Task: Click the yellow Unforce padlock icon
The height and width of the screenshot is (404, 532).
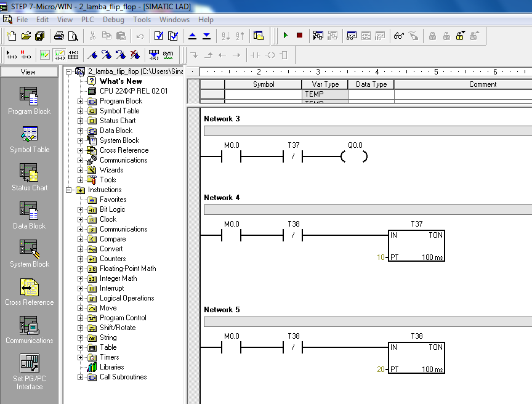Action: pos(460,36)
